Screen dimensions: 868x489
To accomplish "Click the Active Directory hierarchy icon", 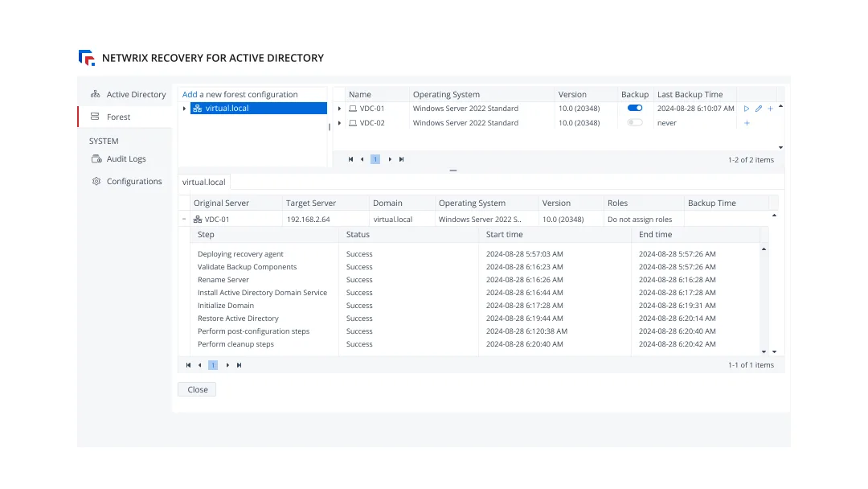I will 95,94.
